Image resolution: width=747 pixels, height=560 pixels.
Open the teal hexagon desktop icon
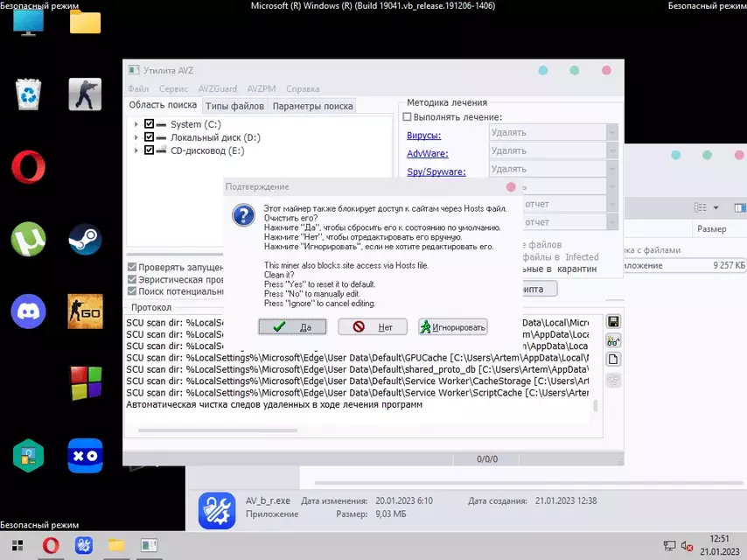(28, 456)
